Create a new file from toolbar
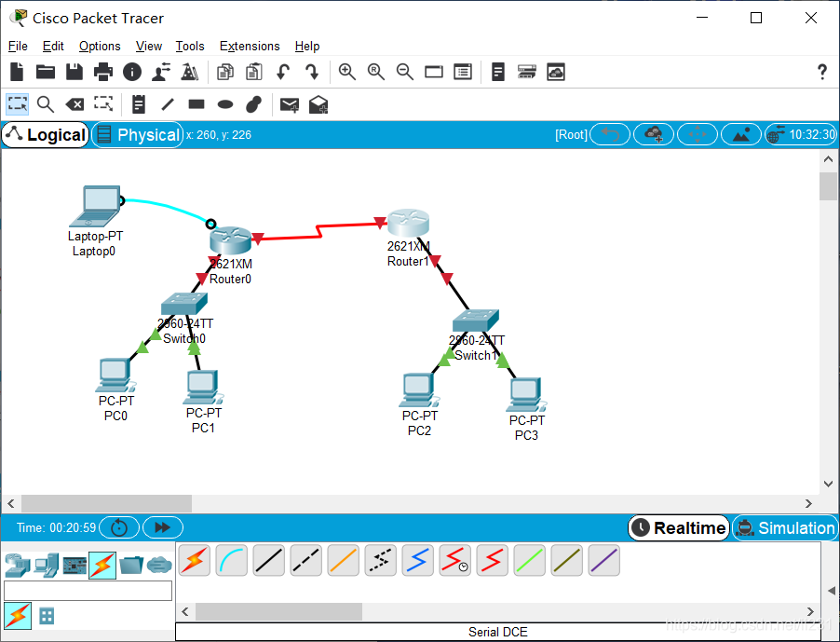840x642 pixels. [x=17, y=72]
